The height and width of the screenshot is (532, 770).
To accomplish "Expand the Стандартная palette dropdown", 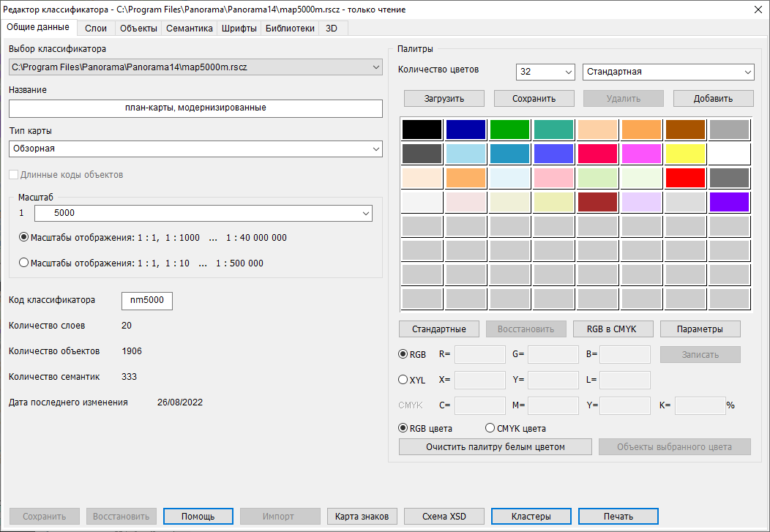I will click(x=747, y=72).
